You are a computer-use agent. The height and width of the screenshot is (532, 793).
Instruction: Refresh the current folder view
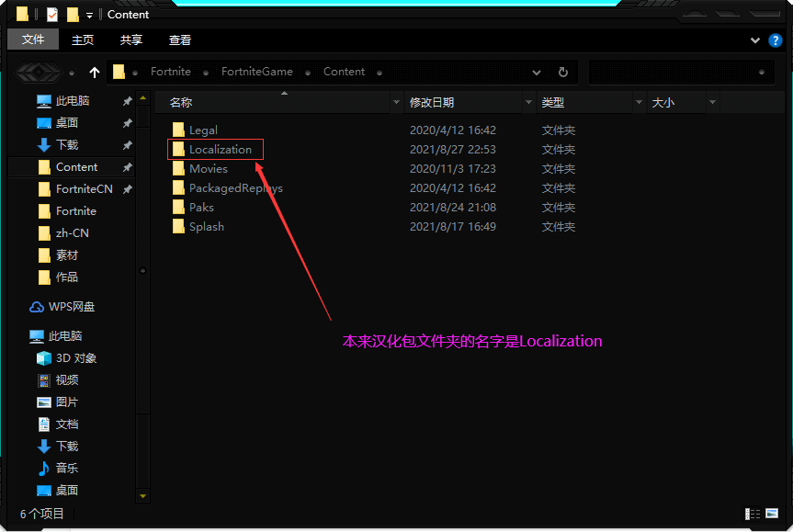[x=563, y=73]
